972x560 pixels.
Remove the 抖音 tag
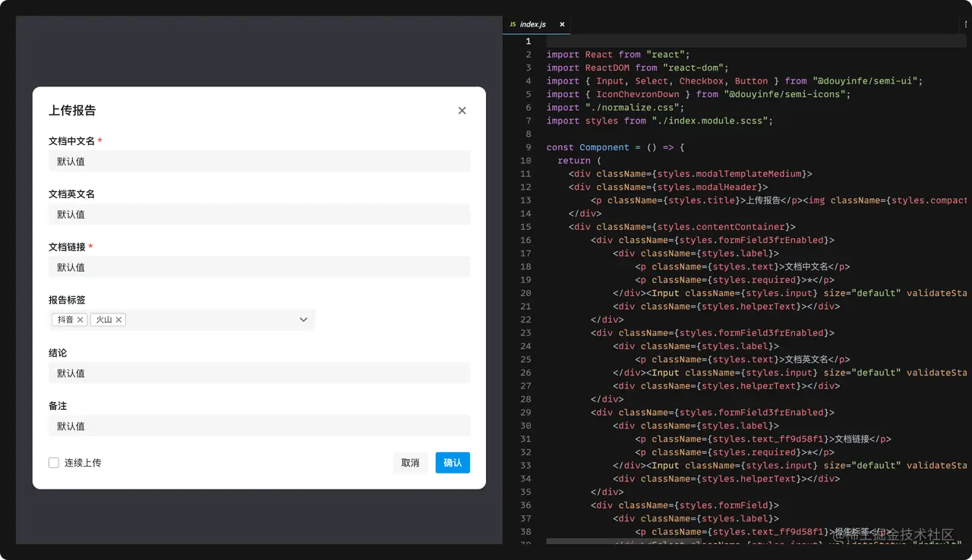click(x=80, y=320)
